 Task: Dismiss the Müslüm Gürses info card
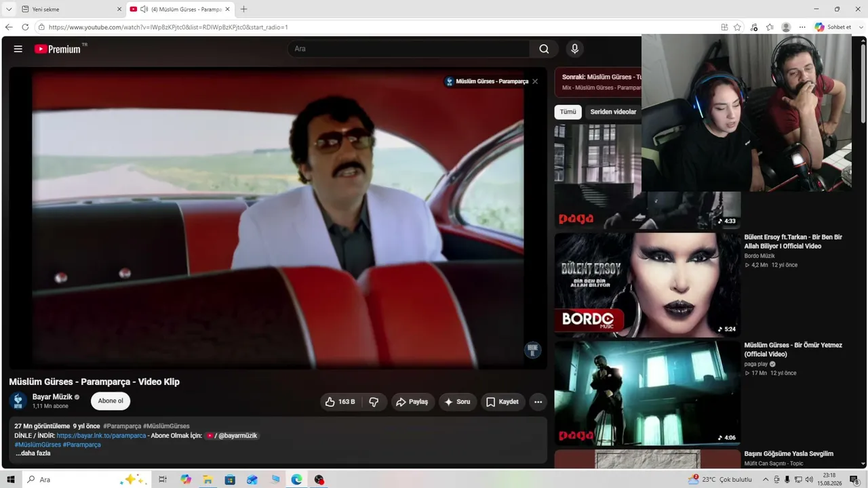click(x=535, y=81)
